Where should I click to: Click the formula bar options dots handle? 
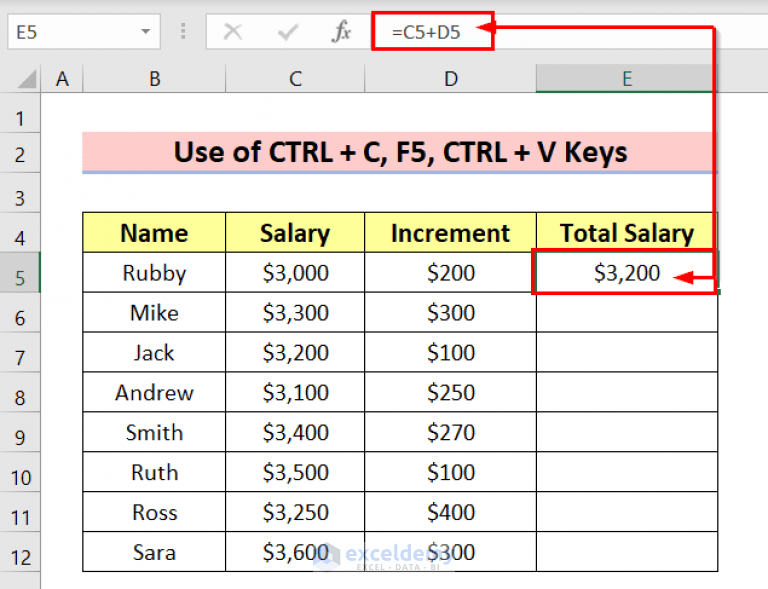(x=183, y=31)
